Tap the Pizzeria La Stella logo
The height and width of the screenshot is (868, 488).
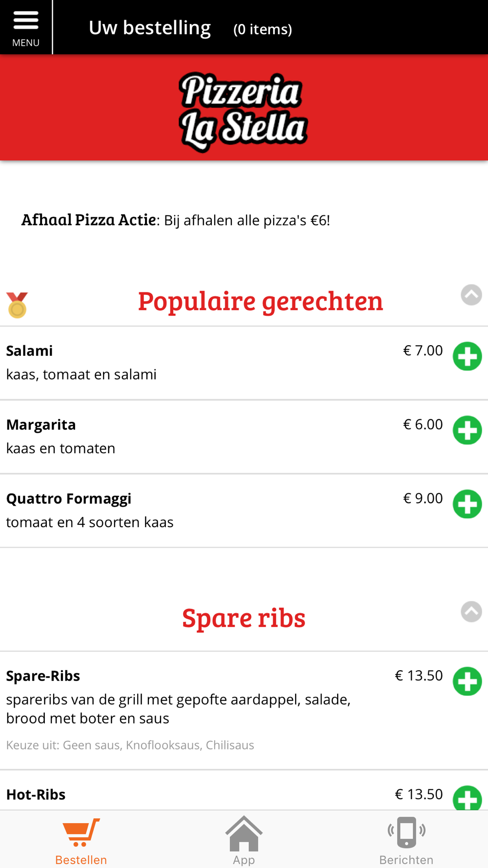243,110
